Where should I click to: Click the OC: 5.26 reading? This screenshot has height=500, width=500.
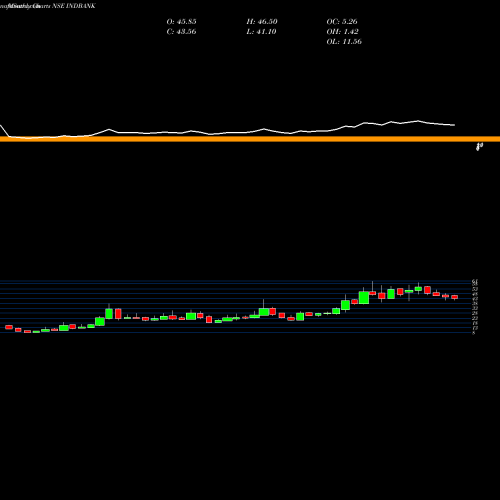point(342,22)
